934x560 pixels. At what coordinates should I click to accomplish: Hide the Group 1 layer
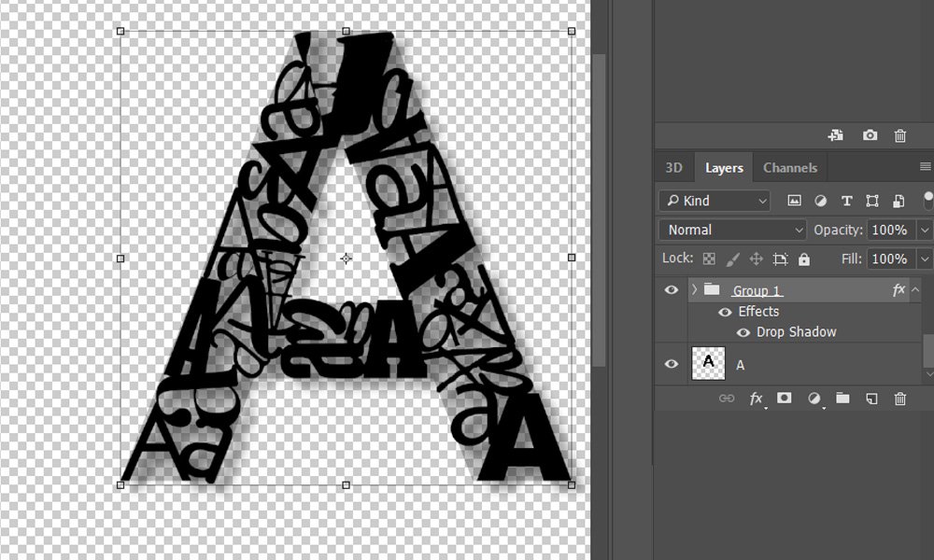(672, 290)
